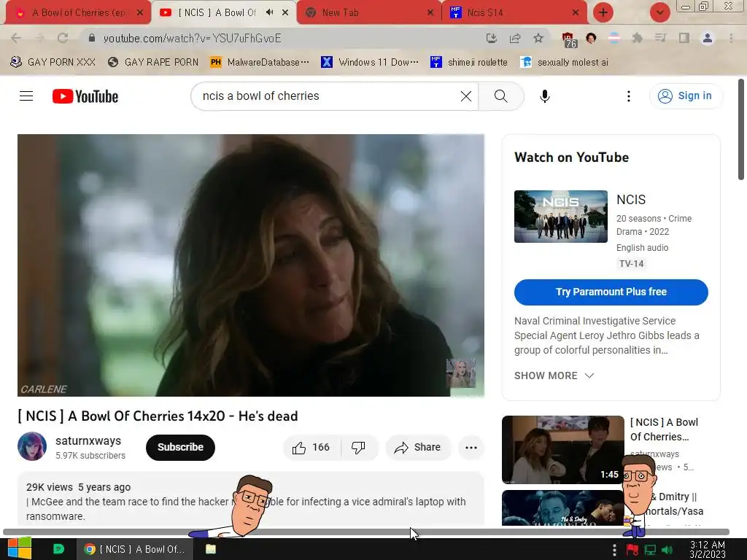747x560 pixels.
Task: Open the media control queue icon
Action: 660,38
